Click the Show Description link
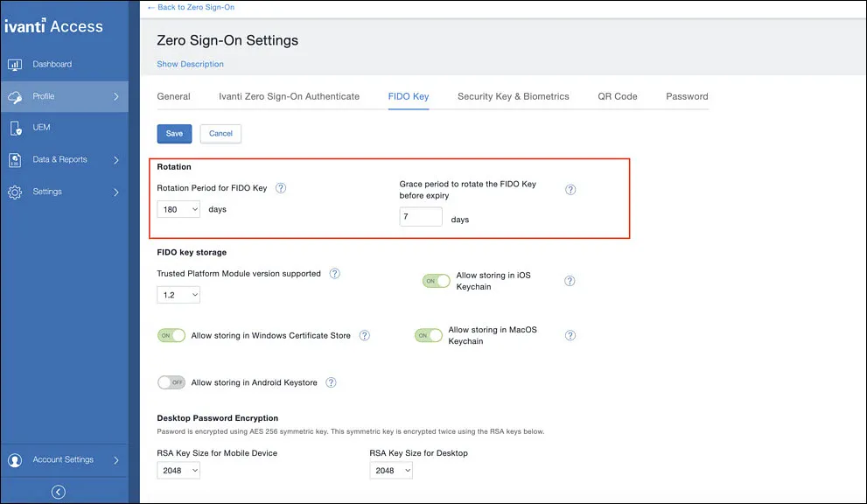867x504 pixels. click(190, 64)
